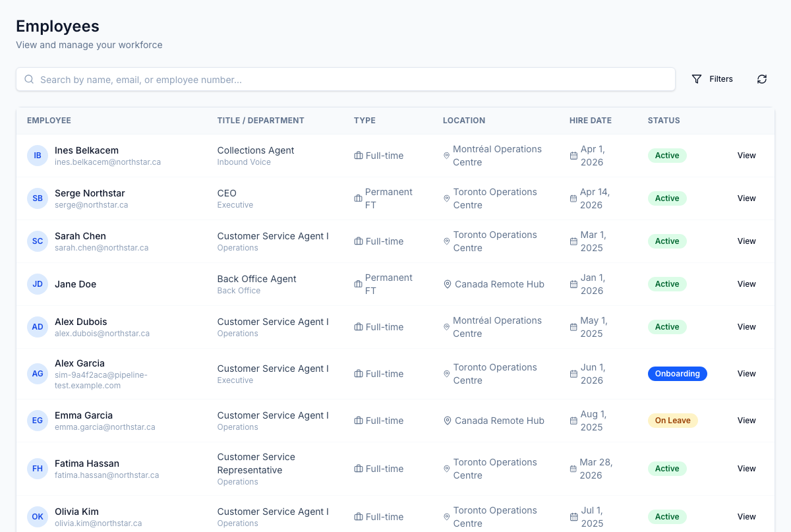This screenshot has width=791, height=532.
Task: Click Permanent FT type for Jane Doe
Action: (x=389, y=284)
